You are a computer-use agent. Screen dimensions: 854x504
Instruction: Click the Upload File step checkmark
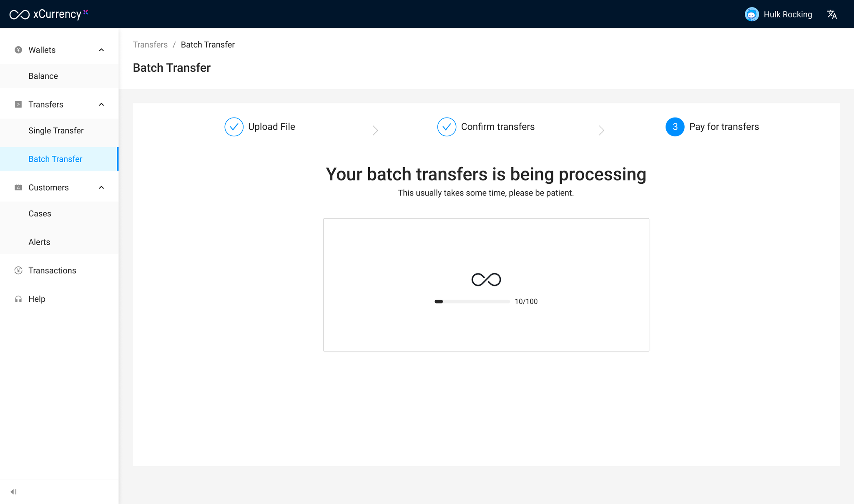click(x=234, y=127)
